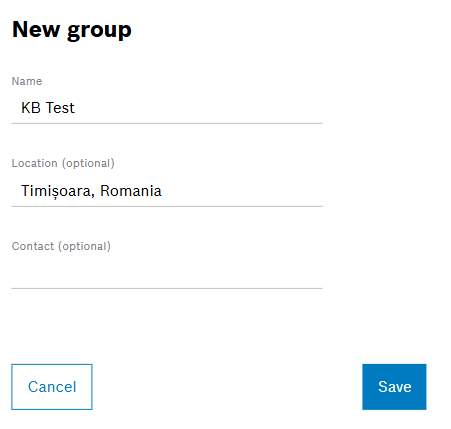The width and height of the screenshot is (451, 429).
Task: Focus the Location input field
Action: point(167,191)
